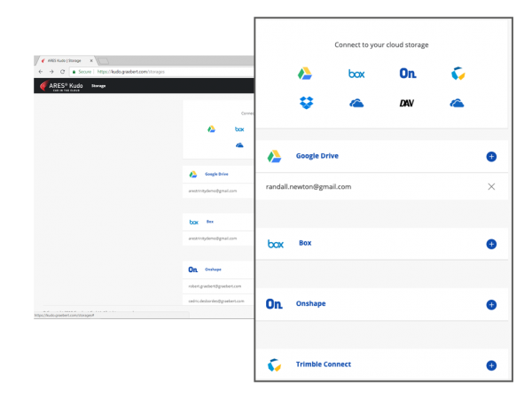Click the cloud icon right of the DAV icon
The height and width of the screenshot is (399, 532).
coord(458,104)
